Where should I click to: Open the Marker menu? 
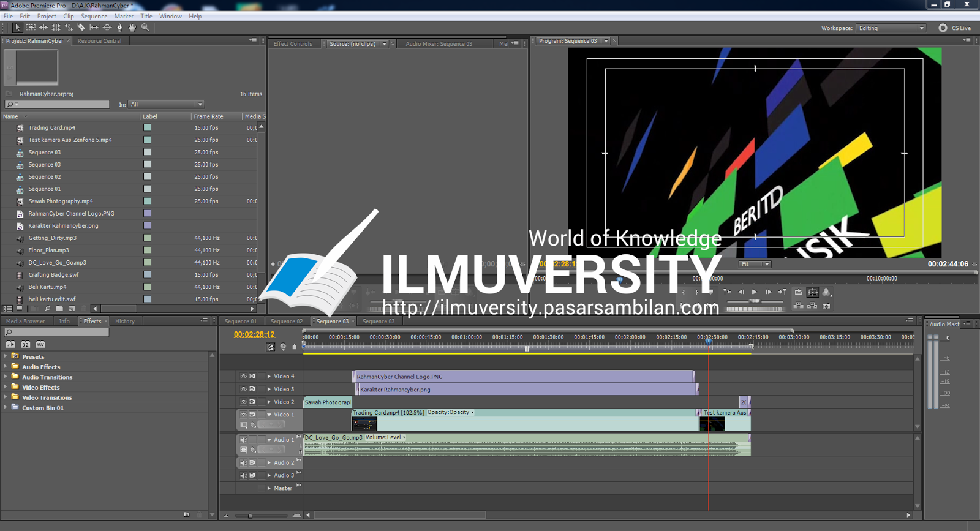pyautogui.click(x=124, y=17)
